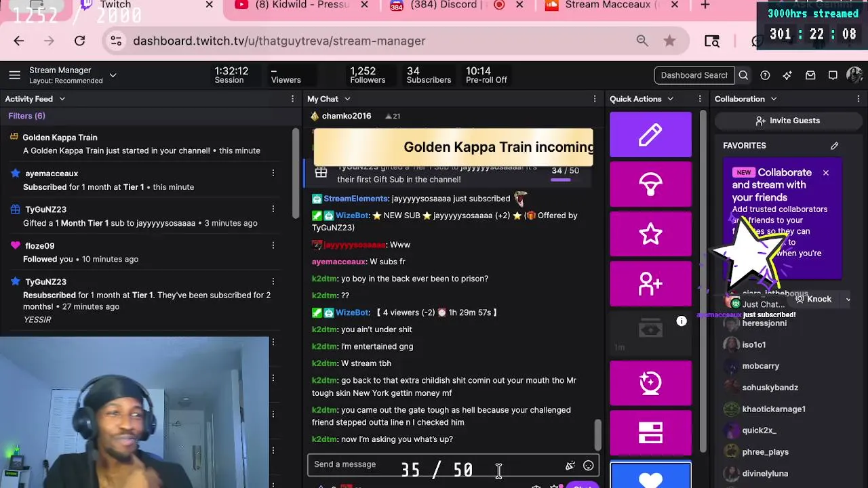This screenshot has width=868, height=488.
Task: Open the notifications inbox icon
Action: coord(810,75)
